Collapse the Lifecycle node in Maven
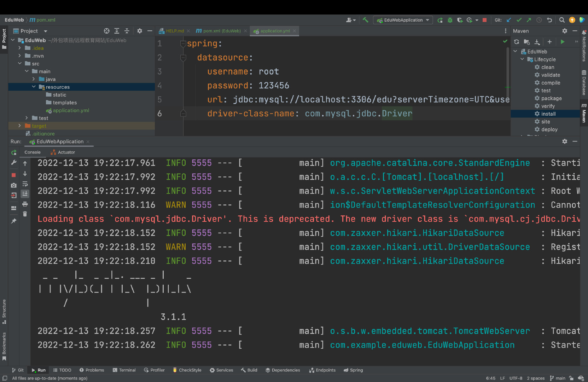The width and height of the screenshot is (588, 382). tap(522, 59)
